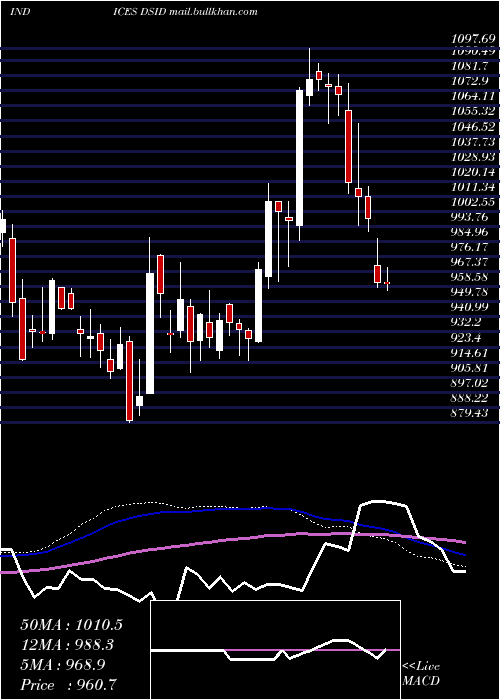The height and width of the screenshot is (700, 500).
Task: Click the 1097.69 top price label
Action: (473, 39)
